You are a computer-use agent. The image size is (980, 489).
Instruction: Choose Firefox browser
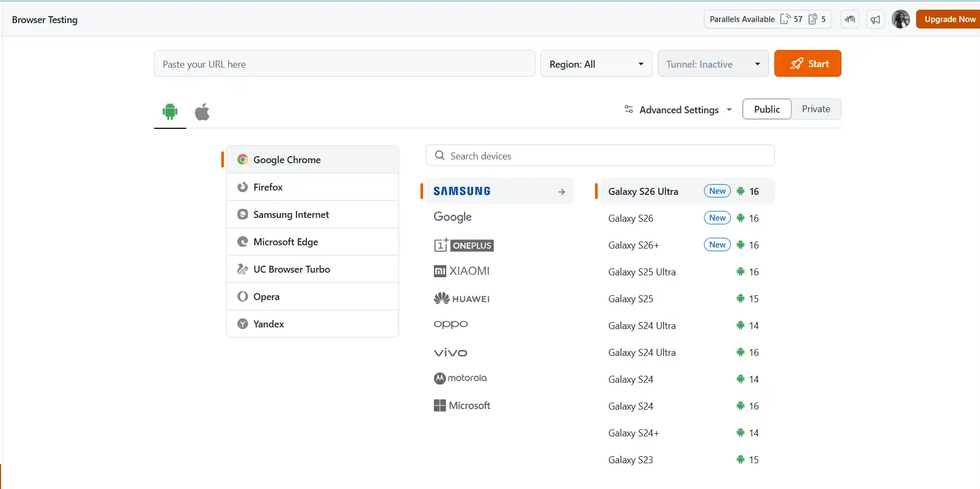(x=313, y=187)
